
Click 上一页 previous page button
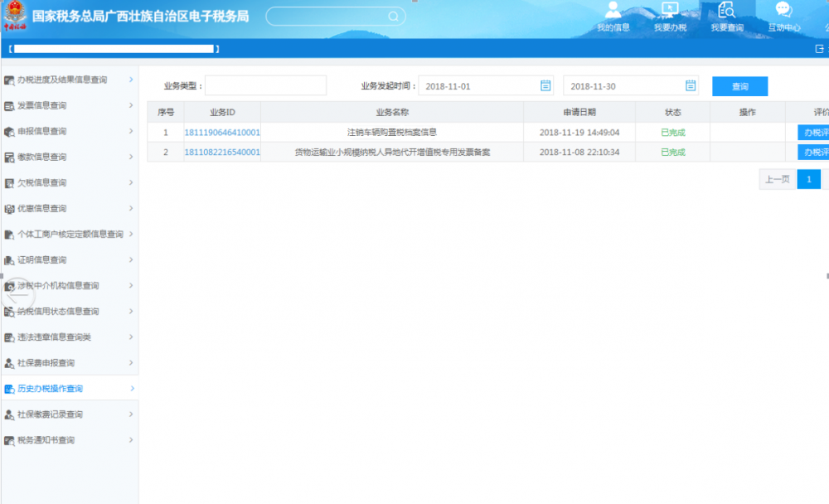(777, 179)
